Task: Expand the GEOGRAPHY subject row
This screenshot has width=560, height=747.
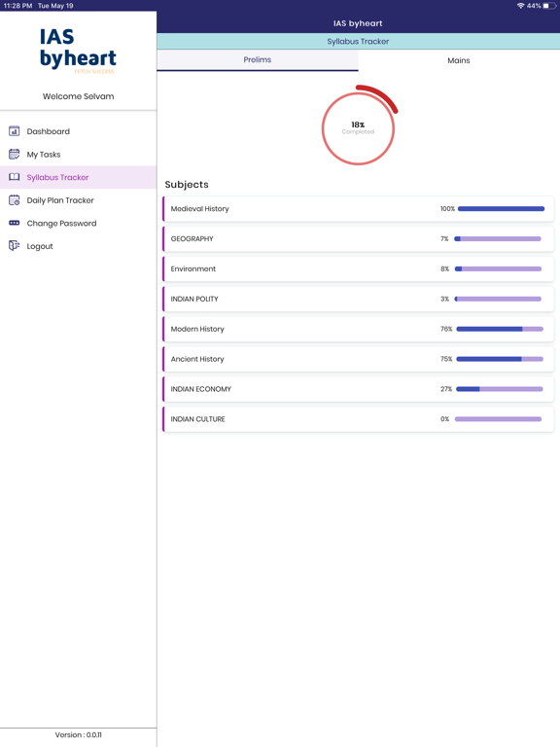Action: 358,238
